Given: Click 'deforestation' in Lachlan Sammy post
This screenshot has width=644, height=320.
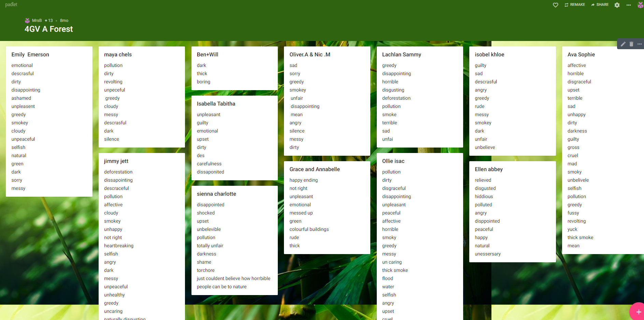Looking at the screenshot, I should click(x=396, y=98).
